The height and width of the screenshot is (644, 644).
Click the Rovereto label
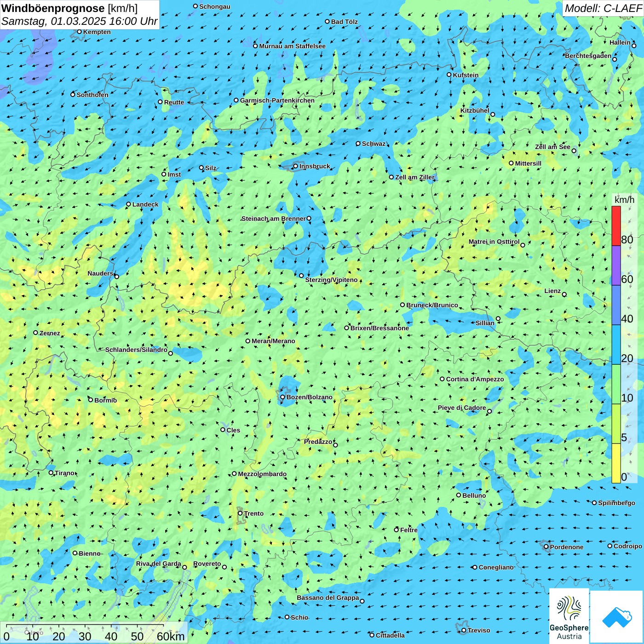(207, 563)
